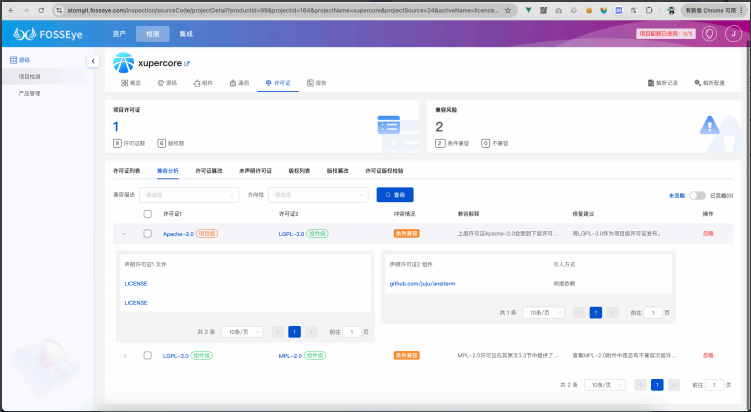This screenshot has width=751, height=412.
Task: Click the 源码 icon in left sidebar
Action: [13, 60]
